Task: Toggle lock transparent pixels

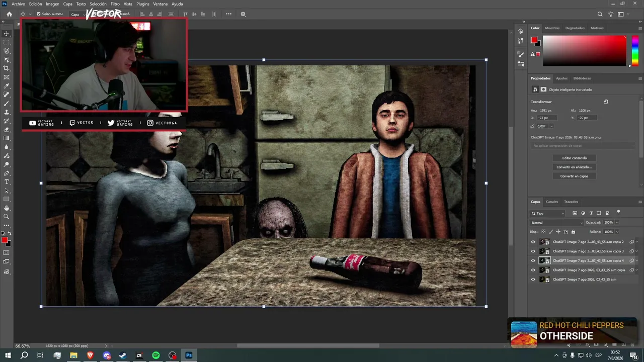Action: pyautogui.click(x=543, y=232)
